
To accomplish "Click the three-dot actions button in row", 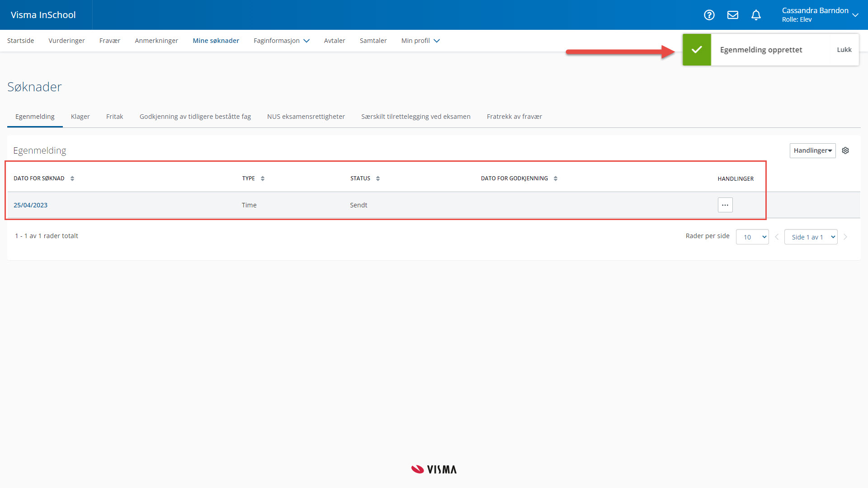I will tap(725, 205).
